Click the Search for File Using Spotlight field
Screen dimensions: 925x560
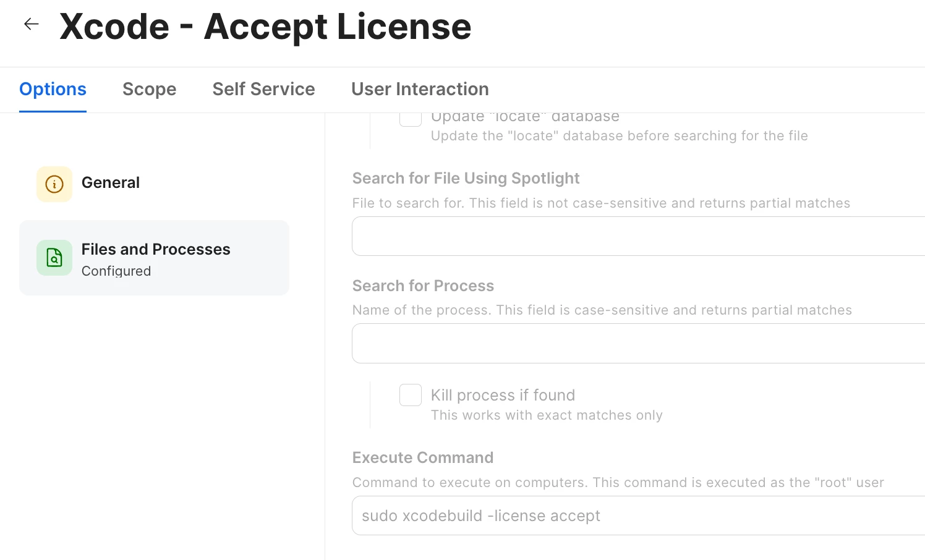[x=638, y=236]
